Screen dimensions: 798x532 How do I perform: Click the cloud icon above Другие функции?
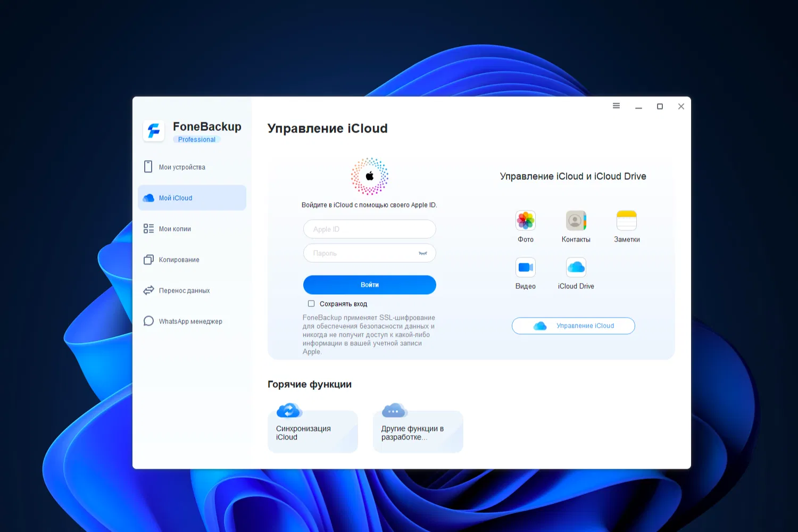(x=394, y=410)
